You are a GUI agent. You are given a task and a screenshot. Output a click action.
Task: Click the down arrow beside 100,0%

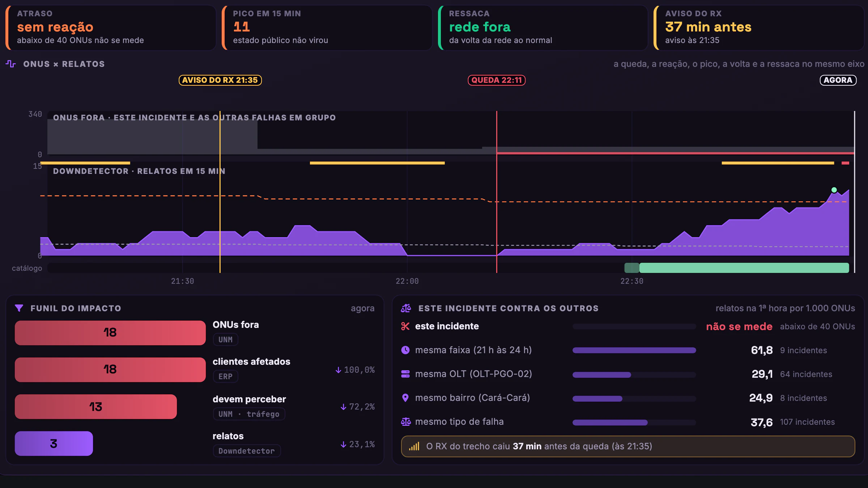(339, 370)
